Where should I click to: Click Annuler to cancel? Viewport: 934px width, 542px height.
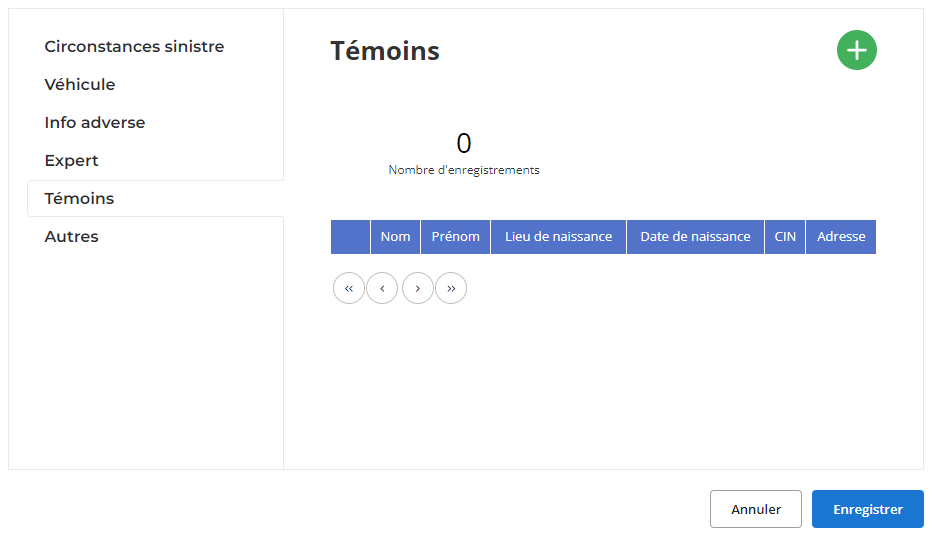756,509
